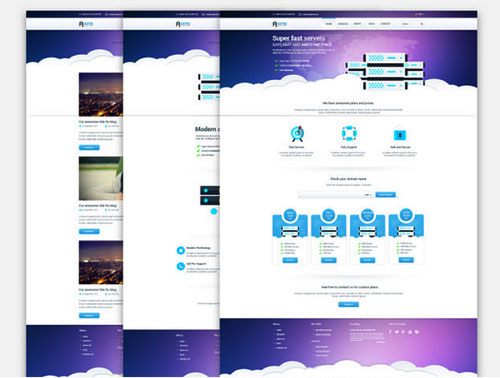Open the domain extension dropdown in the domain field
The image size is (500, 378).
[368, 195]
